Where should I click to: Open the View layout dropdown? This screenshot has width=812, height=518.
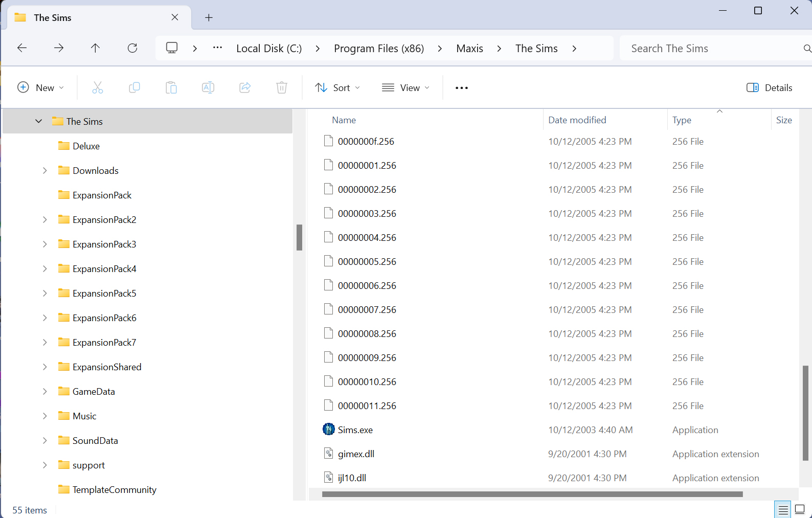405,87
